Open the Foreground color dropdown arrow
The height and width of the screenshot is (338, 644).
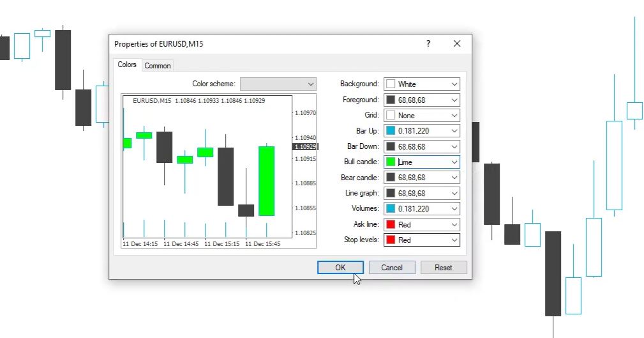454,100
